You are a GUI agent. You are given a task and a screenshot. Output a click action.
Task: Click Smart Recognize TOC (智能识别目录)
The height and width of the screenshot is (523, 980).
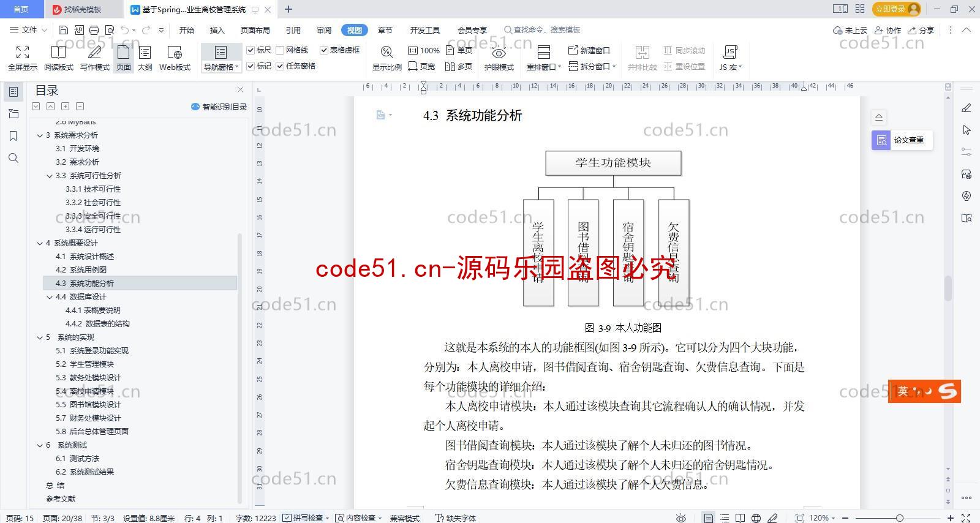click(x=219, y=107)
